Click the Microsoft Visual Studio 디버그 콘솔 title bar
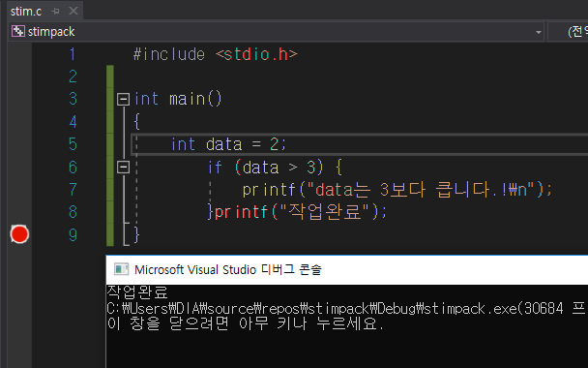Screen dimensions: 588x368 [x=347, y=269]
